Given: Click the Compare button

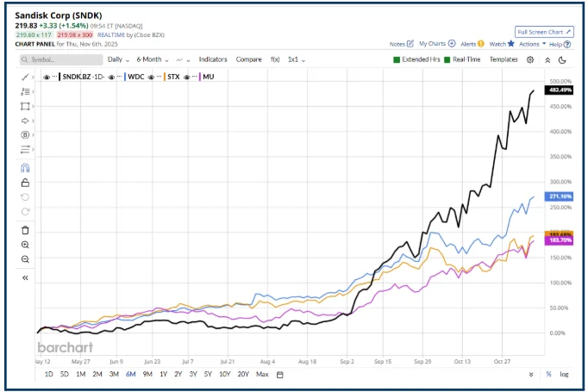Looking at the screenshot, I should point(248,59).
